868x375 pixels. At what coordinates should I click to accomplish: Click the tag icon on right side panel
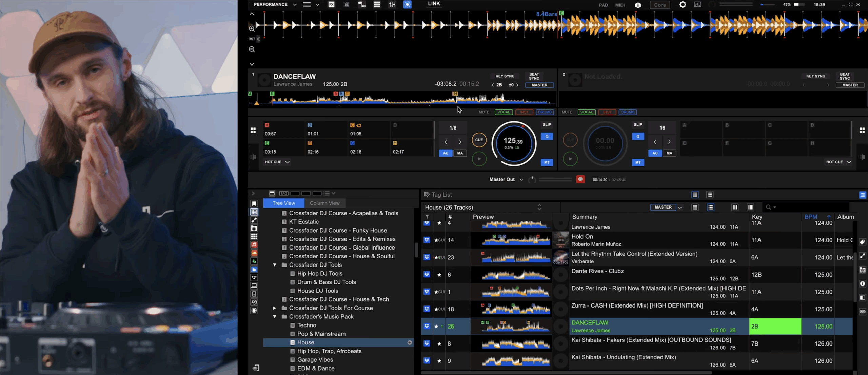862,242
